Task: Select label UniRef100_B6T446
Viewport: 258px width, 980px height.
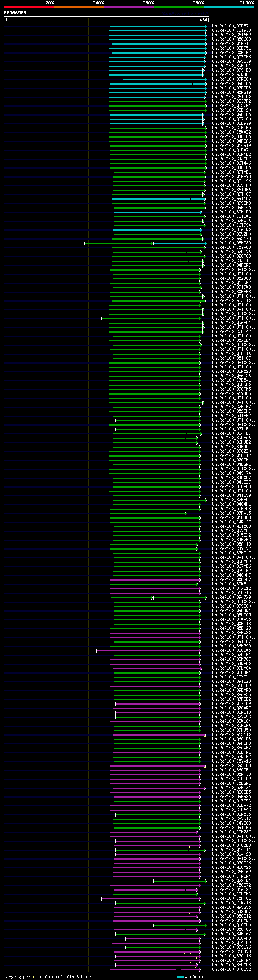Action: click(231, 163)
